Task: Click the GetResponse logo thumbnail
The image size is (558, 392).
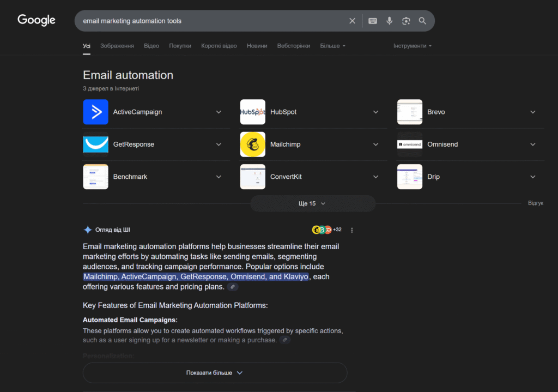Action: [x=95, y=144]
